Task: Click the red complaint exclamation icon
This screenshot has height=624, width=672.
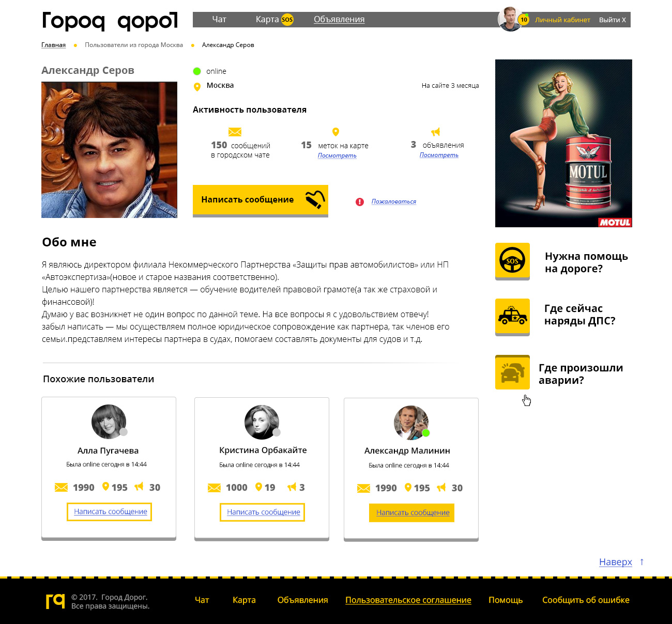Action: click(360, 202)
